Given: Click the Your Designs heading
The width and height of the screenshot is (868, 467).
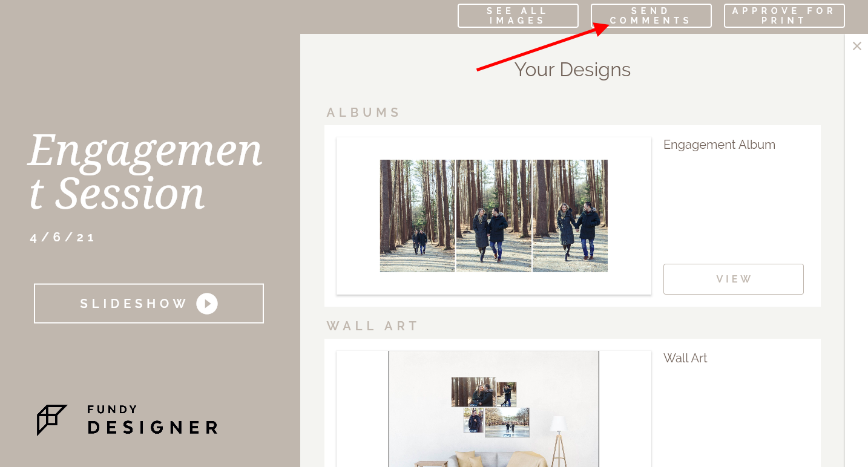Looking at the screenshot, I should [x=573, y=70].
